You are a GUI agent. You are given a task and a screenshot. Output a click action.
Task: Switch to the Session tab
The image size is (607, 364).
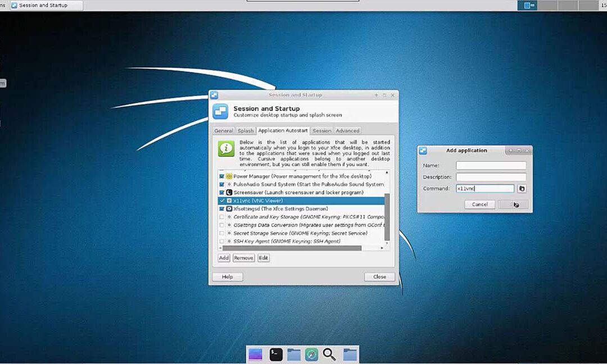pyautogui.click(x=322, y=131)
